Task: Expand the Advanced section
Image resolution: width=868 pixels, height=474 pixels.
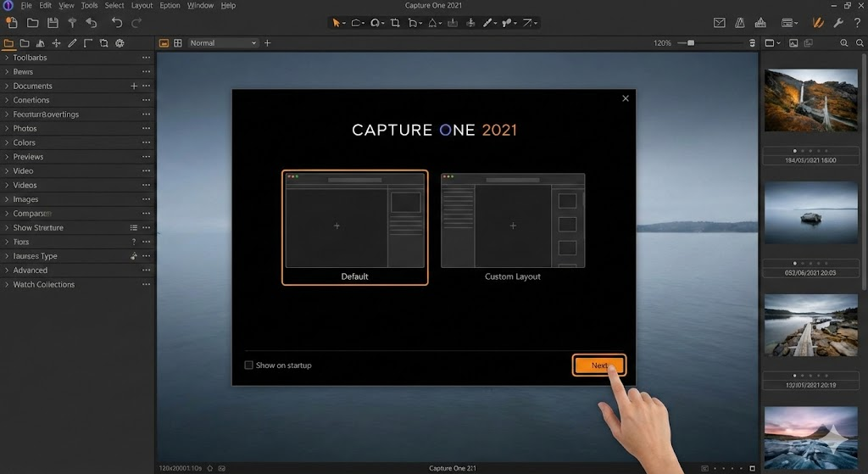Action: point(7,270)
